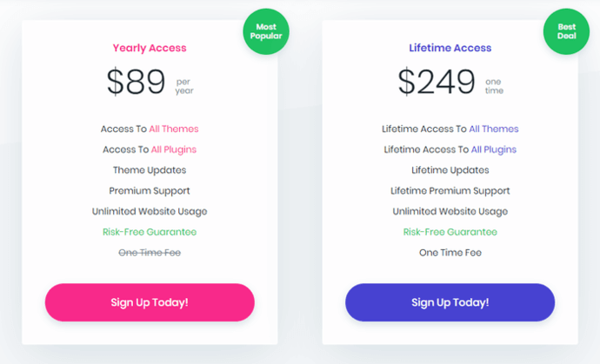The height and width of the screenshot is (364, 600).
Task: Open the blue All Themes link
Action: (494, 129)
